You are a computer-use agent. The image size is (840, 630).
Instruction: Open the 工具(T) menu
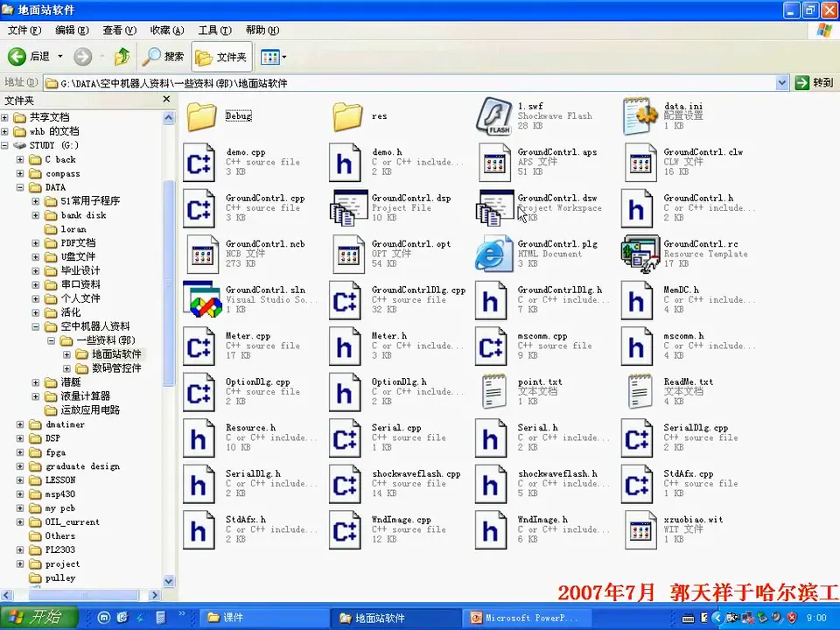[x=215, y=31]
